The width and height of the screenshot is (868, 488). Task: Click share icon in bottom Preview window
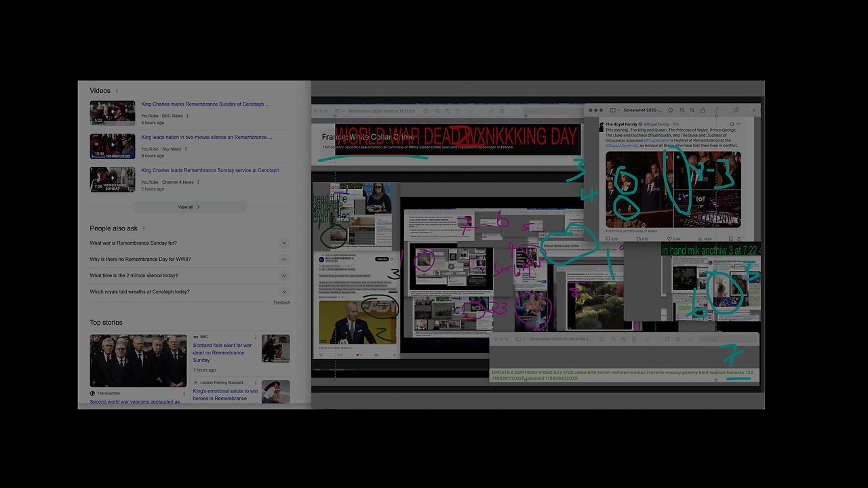tap(634, 339)
